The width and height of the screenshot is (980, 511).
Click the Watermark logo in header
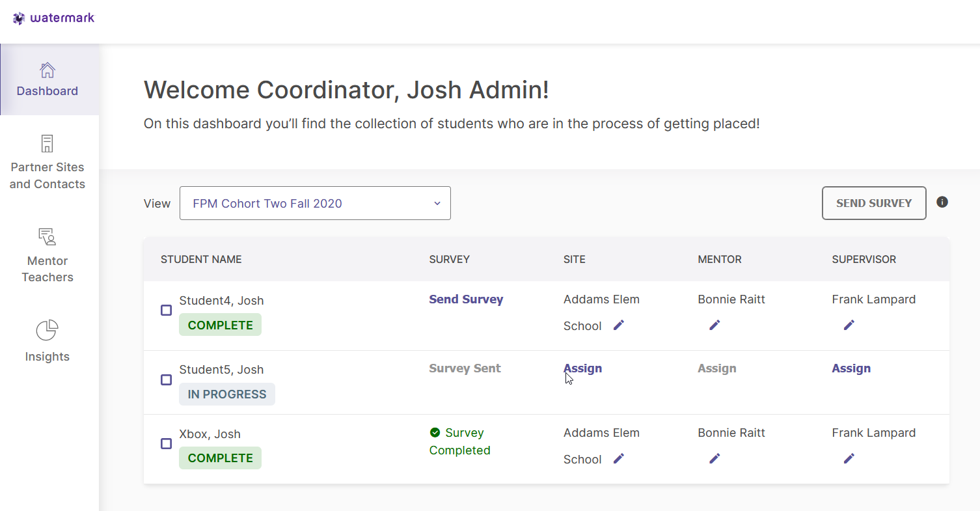54,18
